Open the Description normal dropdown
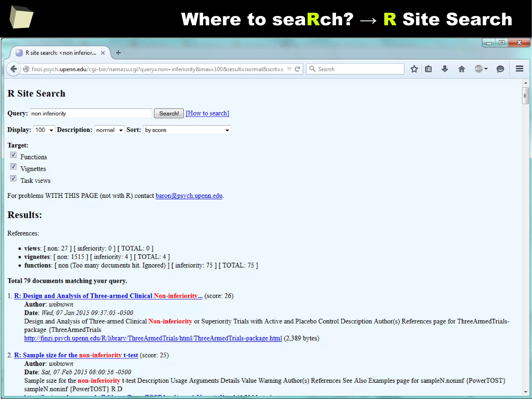Screen dimensions: 532x399 click(x=109, y=130)
